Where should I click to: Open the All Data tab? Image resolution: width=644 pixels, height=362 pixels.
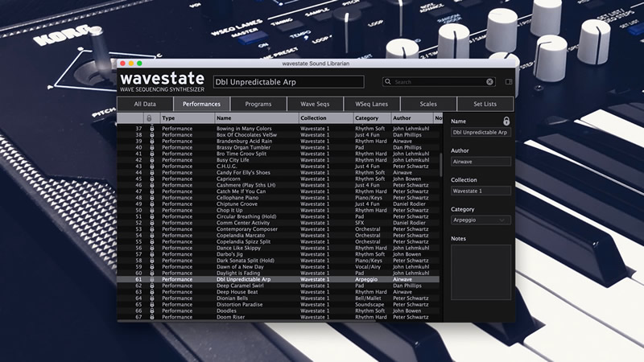pos(145,105)
